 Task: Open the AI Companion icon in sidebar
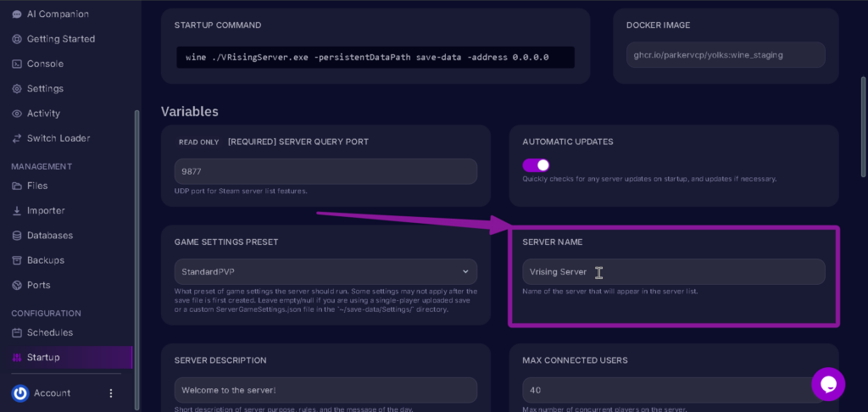(17, 14)
